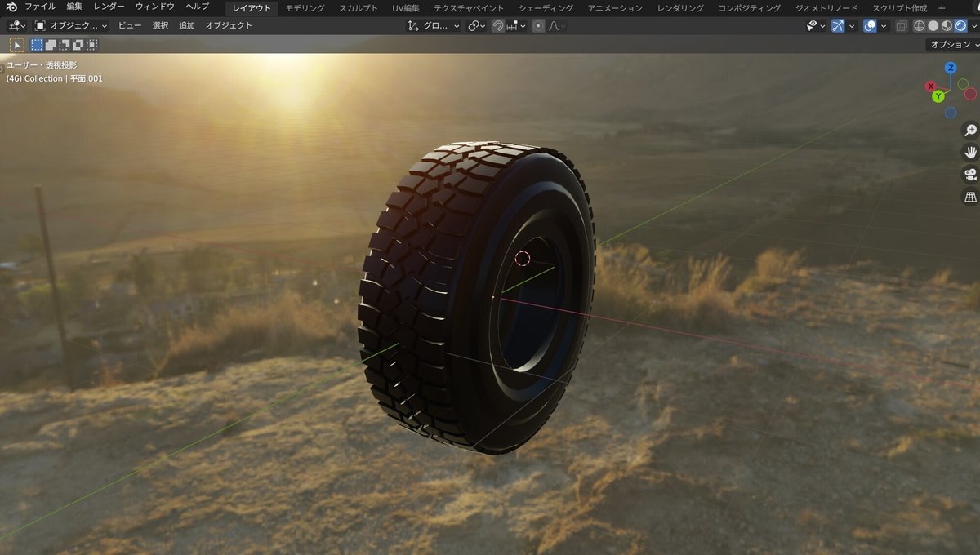Viewport: 980px width, 555px height.
Task: Switch to wireframe viewport shading
Action: click(920, 25)
